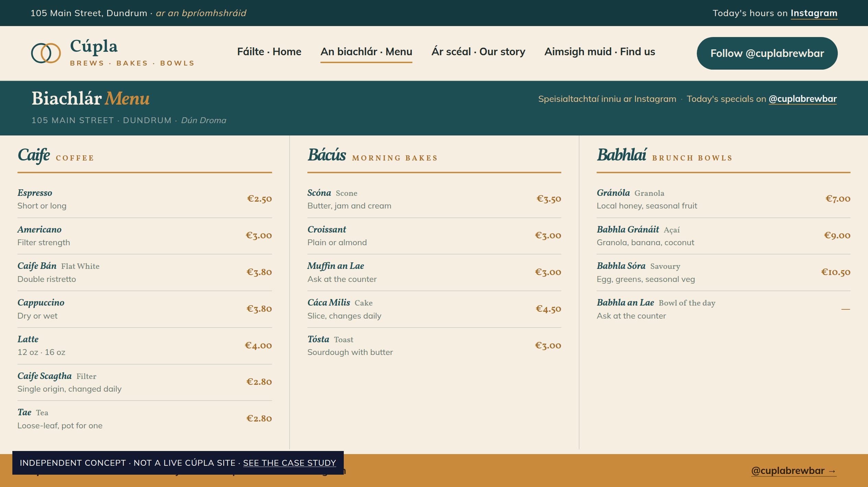Click the Babhla Sóra €10.50 price
This screenshot has height=487, width=868.
[x=836, y=272]
